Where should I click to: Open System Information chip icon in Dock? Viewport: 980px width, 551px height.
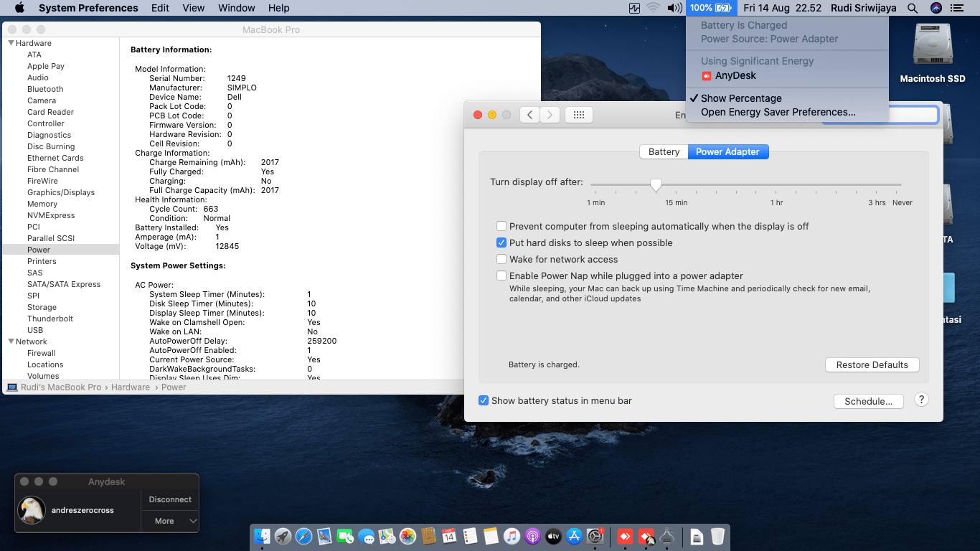(x=667, y=536)
